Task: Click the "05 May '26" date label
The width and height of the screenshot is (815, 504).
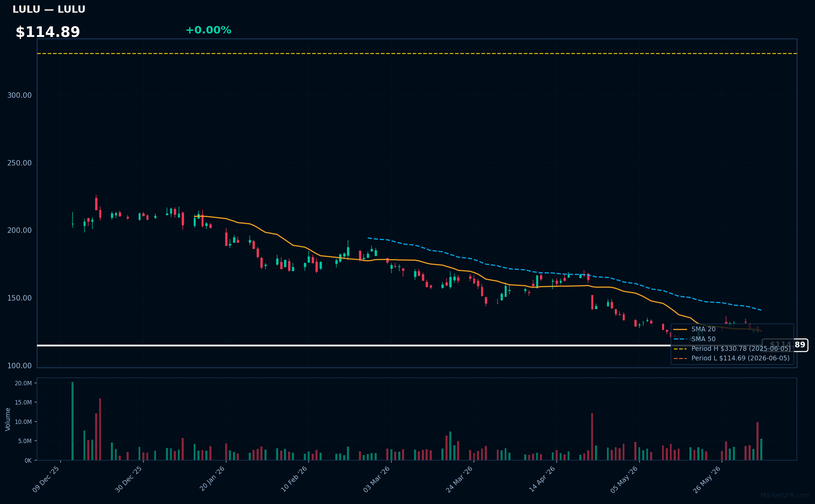Action: coord(624,479)
